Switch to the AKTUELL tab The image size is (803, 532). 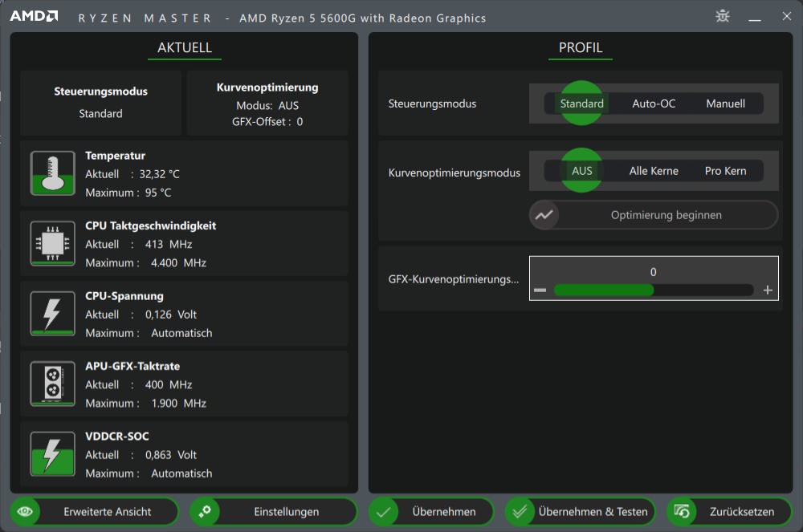pos(185,48)
